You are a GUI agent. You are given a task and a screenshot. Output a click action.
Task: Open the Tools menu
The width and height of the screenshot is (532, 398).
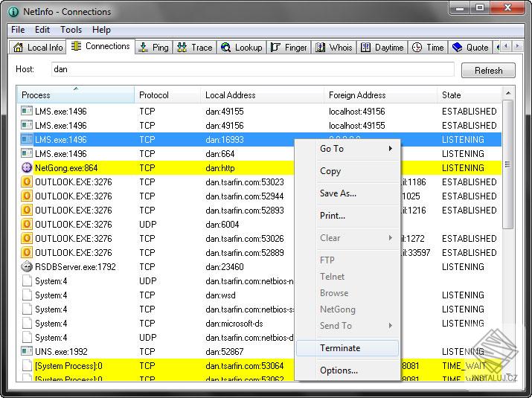[71, 30]
